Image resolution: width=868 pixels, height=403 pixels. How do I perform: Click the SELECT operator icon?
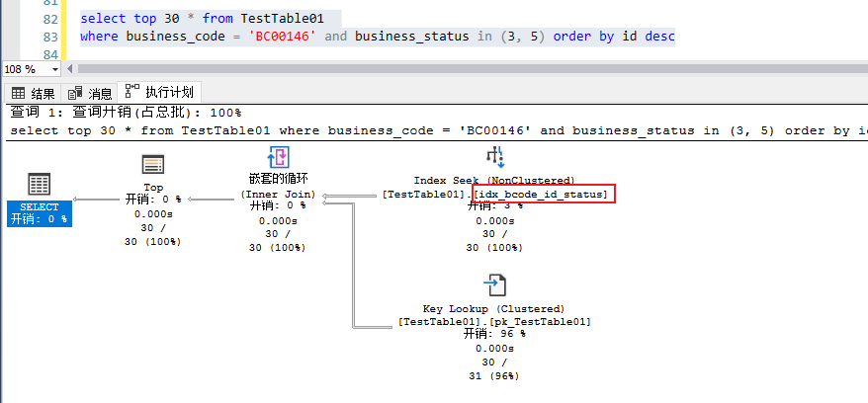pyautogui.click(x=40, y=184)
